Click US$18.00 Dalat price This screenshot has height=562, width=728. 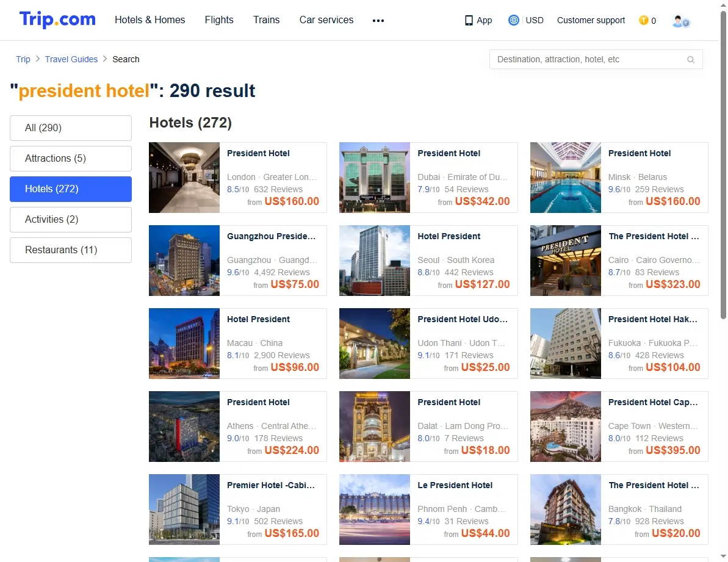486,450
